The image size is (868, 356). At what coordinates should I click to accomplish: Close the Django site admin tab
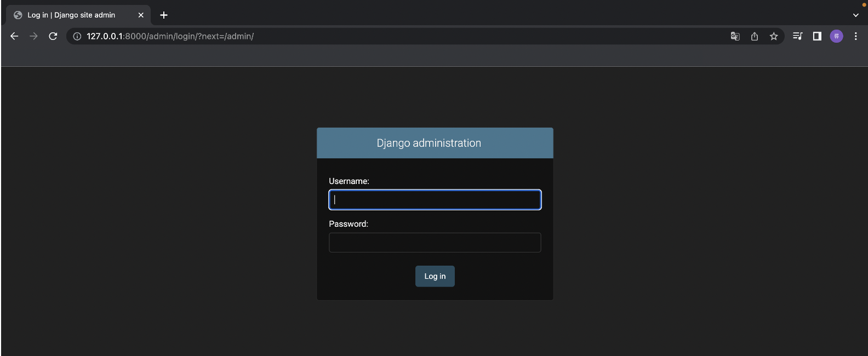point(141,15)
